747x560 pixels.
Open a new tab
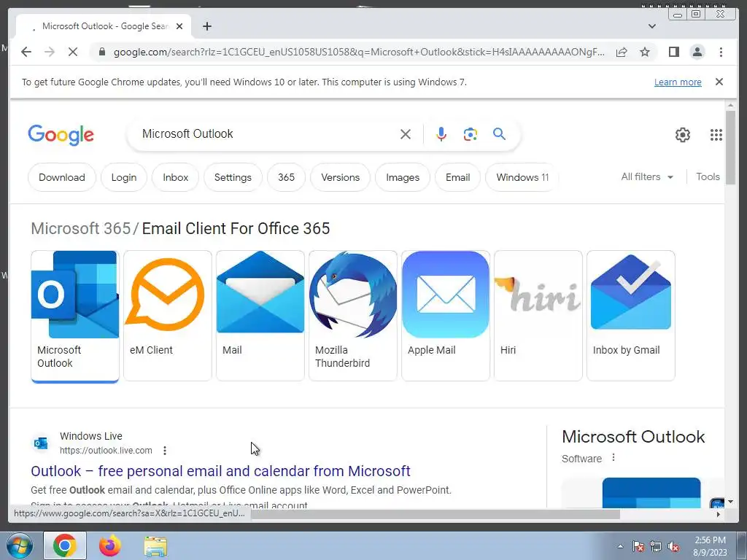(206, 26)
